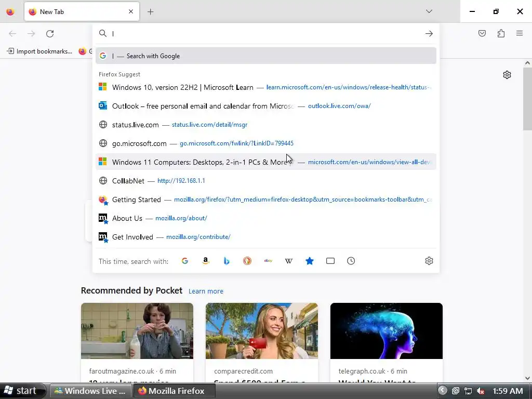
Task: Click the go arrow in address bar
Action: [429, 34]
